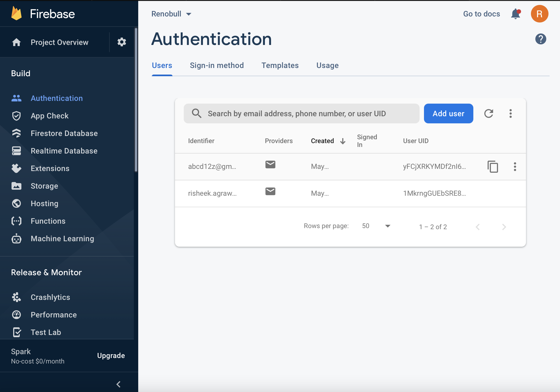Click User UID column header
Screen dimensions: 560x392
coord(415,141)
